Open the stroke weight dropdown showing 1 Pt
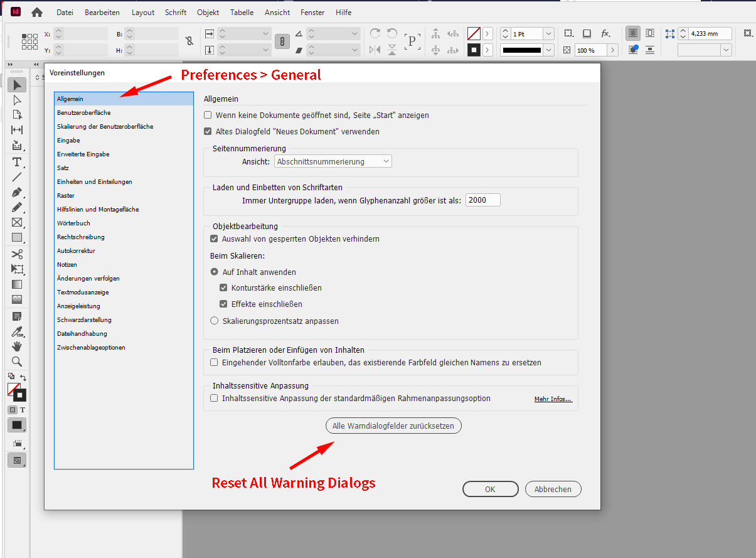 pyautogui.click(x=548, y=33)
